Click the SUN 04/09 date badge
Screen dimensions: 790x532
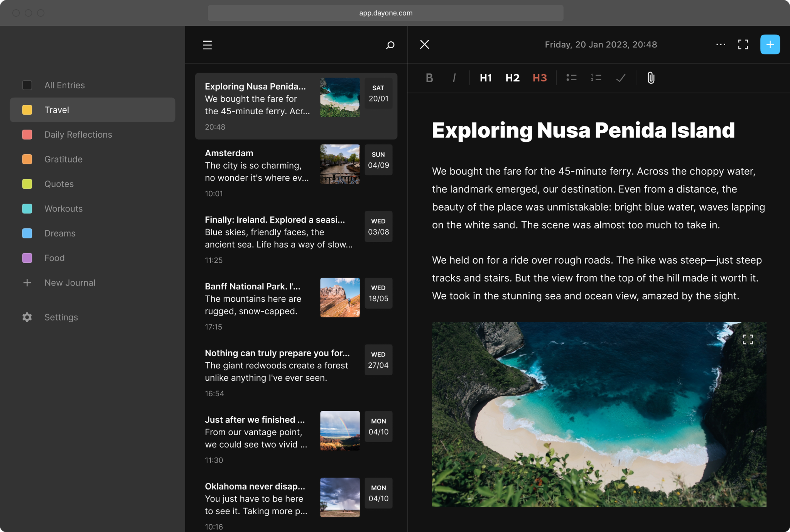pyautogui.click(x=378, y=160)
